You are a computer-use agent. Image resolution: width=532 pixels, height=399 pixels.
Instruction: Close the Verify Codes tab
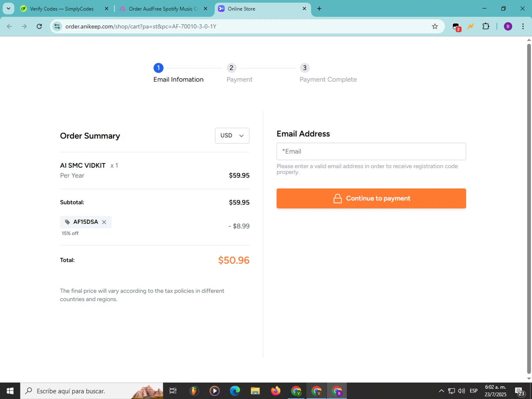[106, 9]
